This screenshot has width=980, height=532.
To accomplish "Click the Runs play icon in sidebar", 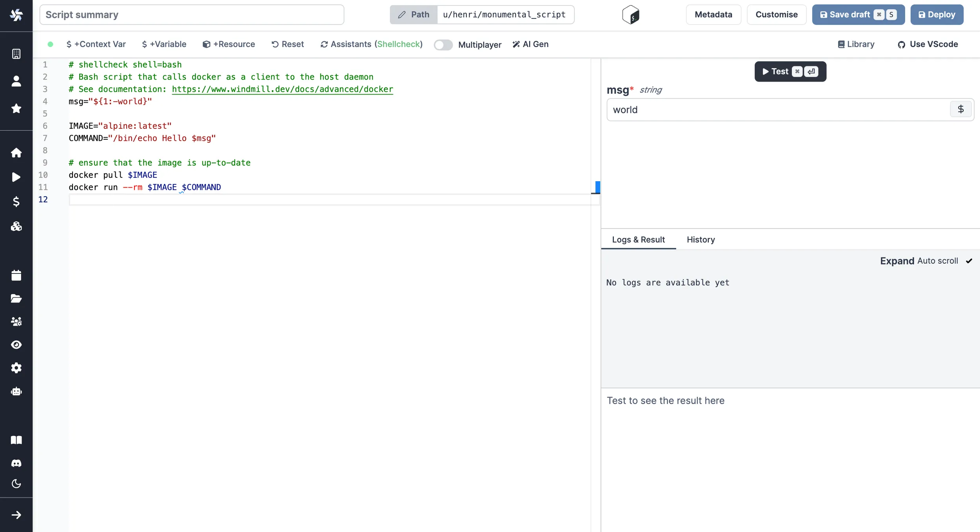I will click(x=16, y=177).
